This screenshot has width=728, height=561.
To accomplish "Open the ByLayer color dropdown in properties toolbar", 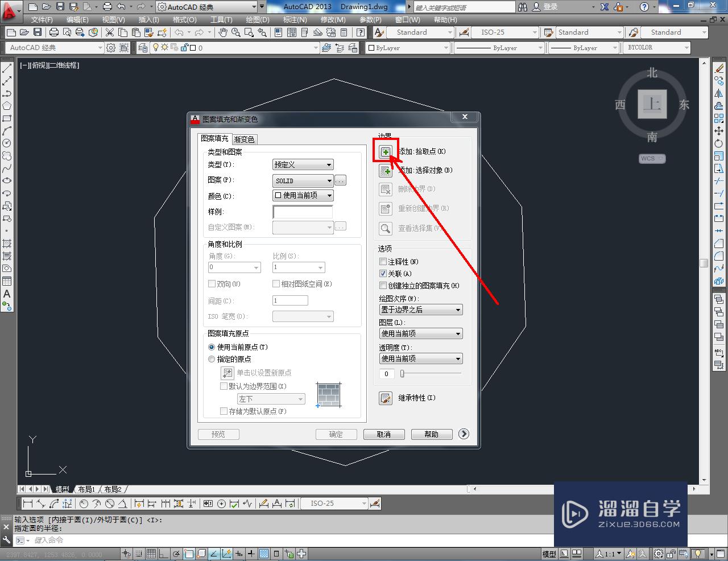I will pyautogui.click(x=408, y=48).
